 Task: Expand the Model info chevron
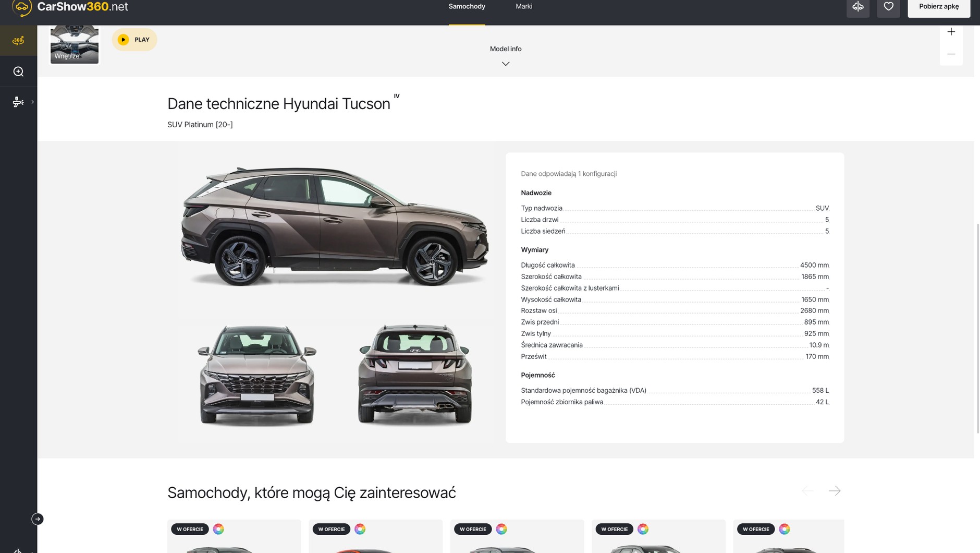[505, 64]
